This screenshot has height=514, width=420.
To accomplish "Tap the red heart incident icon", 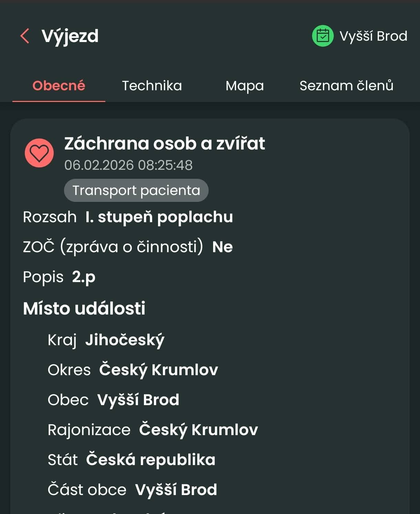I will point(39,153).
